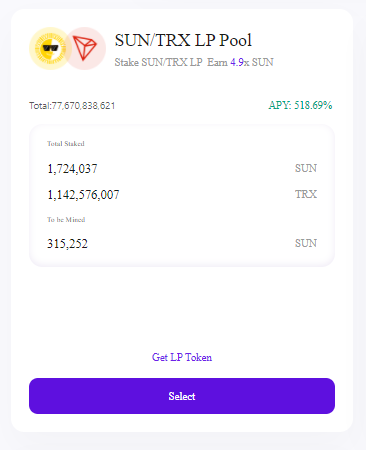
Task: Click the Stake SUN/TRX LP subtitle text
Action: pyautogui.click(x=158, y=62)
